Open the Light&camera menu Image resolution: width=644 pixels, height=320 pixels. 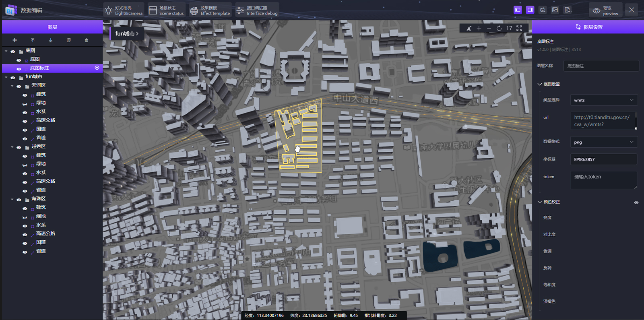[124, 10]
